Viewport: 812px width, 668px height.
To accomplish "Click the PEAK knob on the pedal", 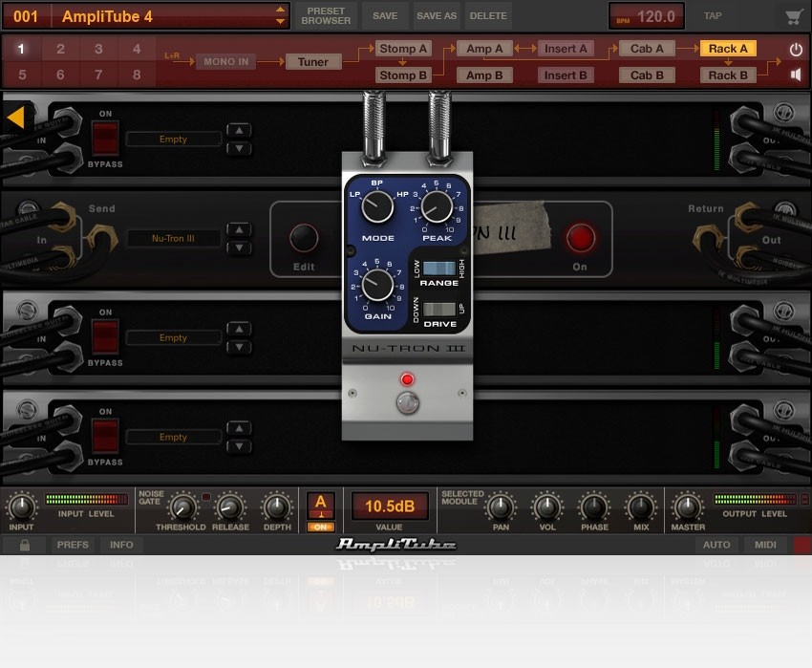I will click(x=437, y=206).
